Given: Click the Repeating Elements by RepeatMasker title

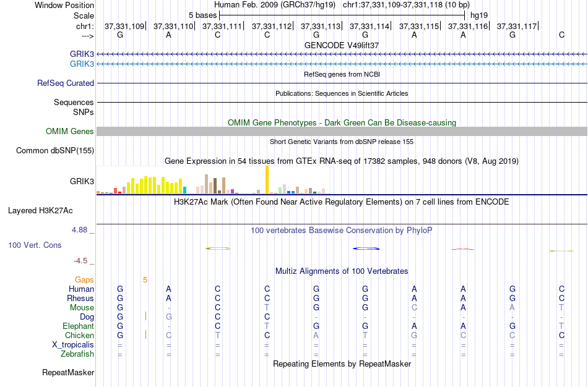Looking at the screenshot, I should click(342, 364).
